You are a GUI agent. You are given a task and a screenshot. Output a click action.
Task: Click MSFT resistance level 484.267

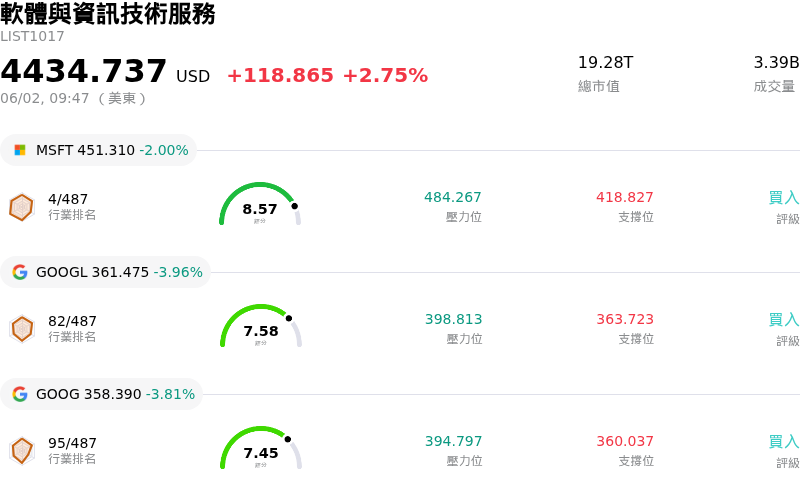coord(453,197)
